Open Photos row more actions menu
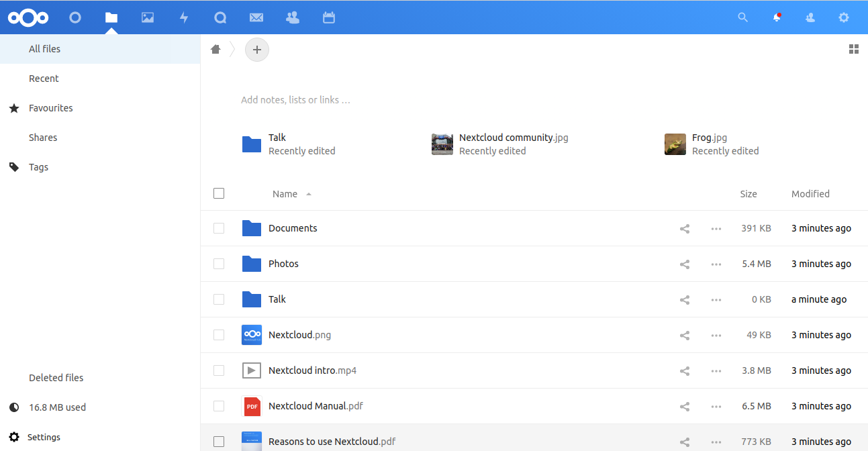Image resolution: width=868 pixels, height=451 pixels. point(716,264)
